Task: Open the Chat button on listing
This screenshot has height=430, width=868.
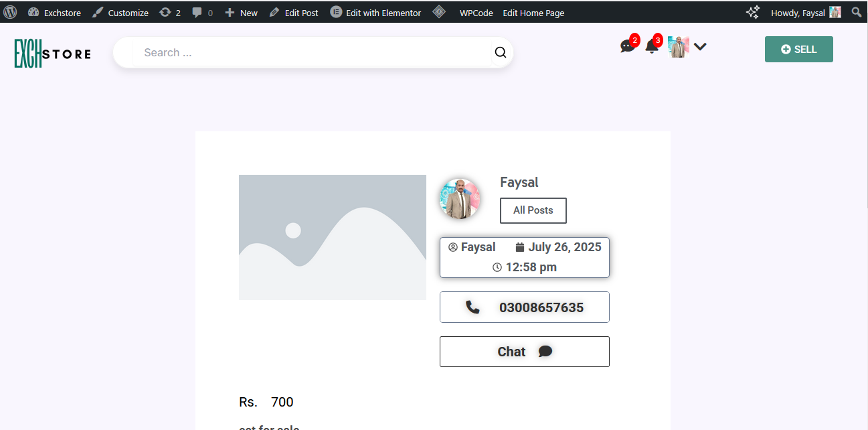Action: click(x=524, y=352)
